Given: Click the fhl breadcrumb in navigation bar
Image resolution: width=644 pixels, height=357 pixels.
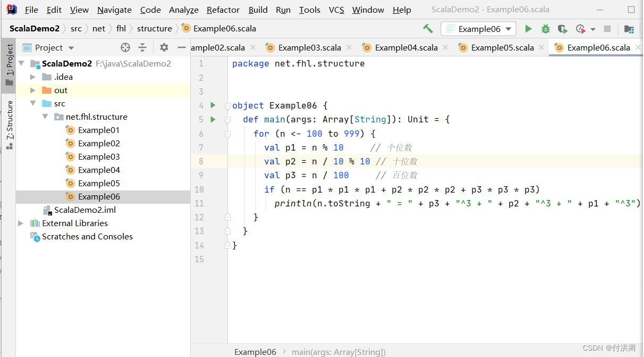Looking at the screenshot, I should pyautogui.click(x=121, y=28).
